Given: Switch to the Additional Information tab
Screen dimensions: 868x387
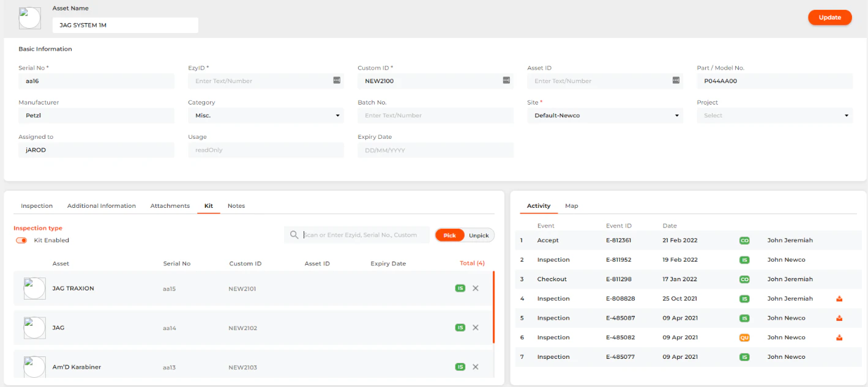Looking at the screenshot, I should click(x=102, y=206).
